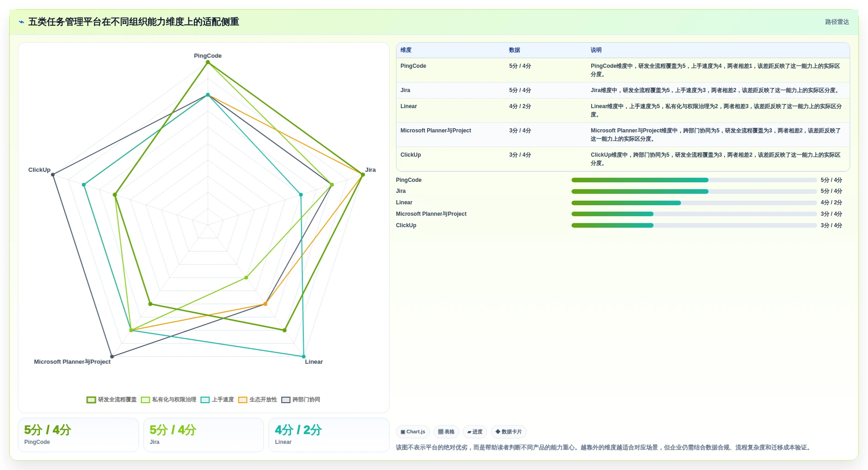Click the lightning icon beside the title

22,22
